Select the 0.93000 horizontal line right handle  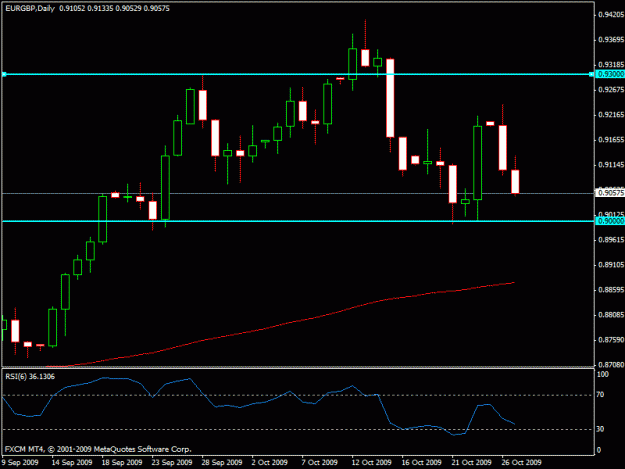tap(592, 75)
